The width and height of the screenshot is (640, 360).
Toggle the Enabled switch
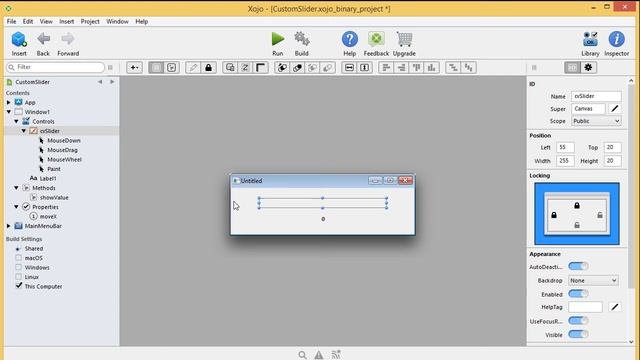(x=578, y=294)
